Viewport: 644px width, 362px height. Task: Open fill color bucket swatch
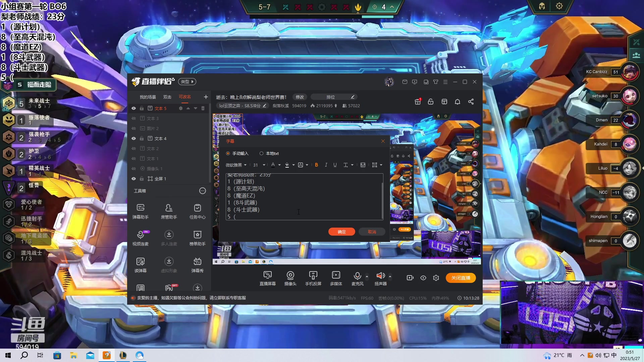pyautogui.click(x=287, y=165)
